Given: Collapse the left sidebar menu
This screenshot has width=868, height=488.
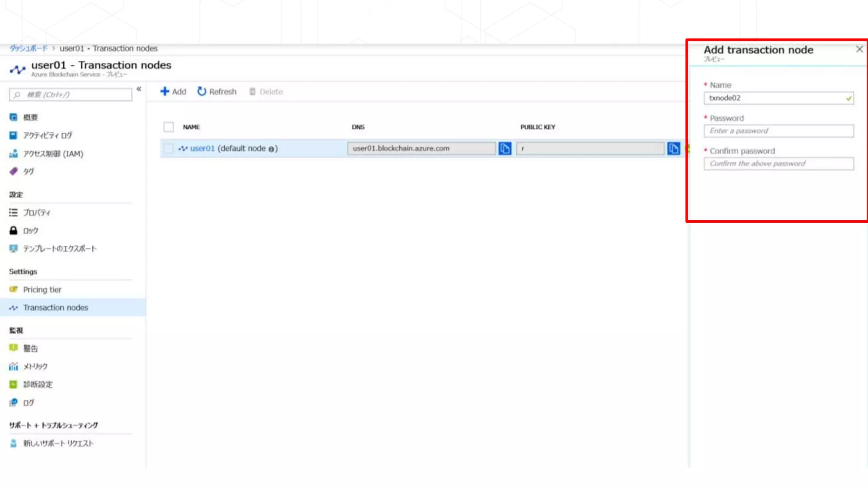Looking at the screenshot, I should tap(139, 89).
